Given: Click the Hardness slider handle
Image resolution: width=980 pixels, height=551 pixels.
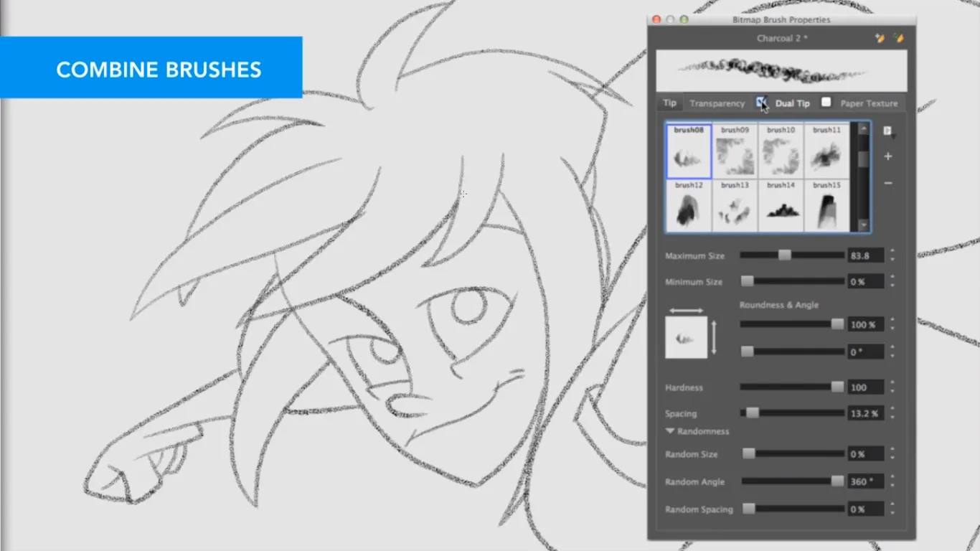Looking at the screenshot, I should click(838, 387).
